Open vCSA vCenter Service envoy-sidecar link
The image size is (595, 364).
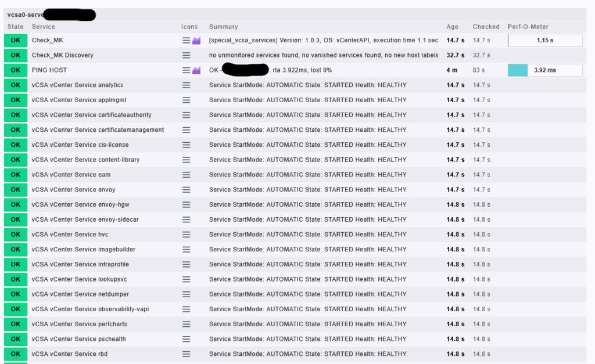click(85, 219)
